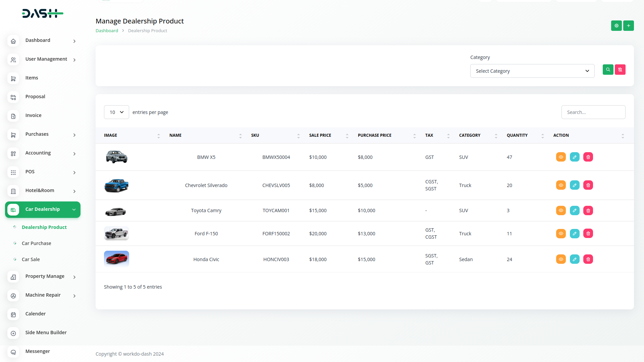Image resolution: width=644 pixels, height=362 pixels.
Task: Click the green search filter icon
Action: click(x=608, y=70)
